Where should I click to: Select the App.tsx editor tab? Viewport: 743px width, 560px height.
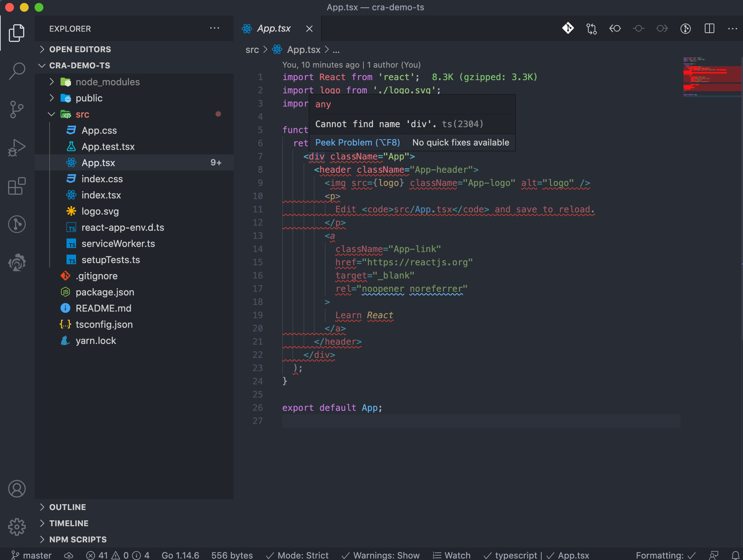coord(274,29)
